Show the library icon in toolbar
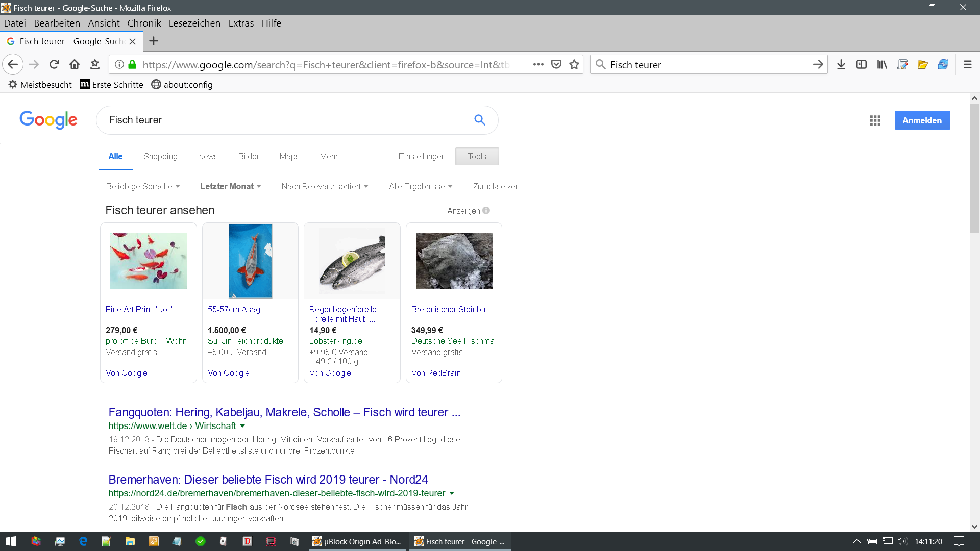980x551 pixels. (882, 64)
